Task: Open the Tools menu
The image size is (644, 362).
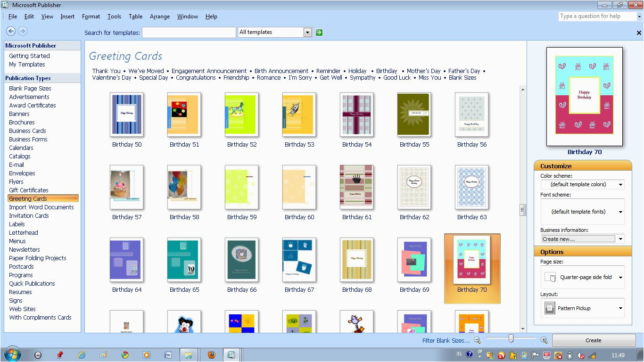Action: (114, 16)
